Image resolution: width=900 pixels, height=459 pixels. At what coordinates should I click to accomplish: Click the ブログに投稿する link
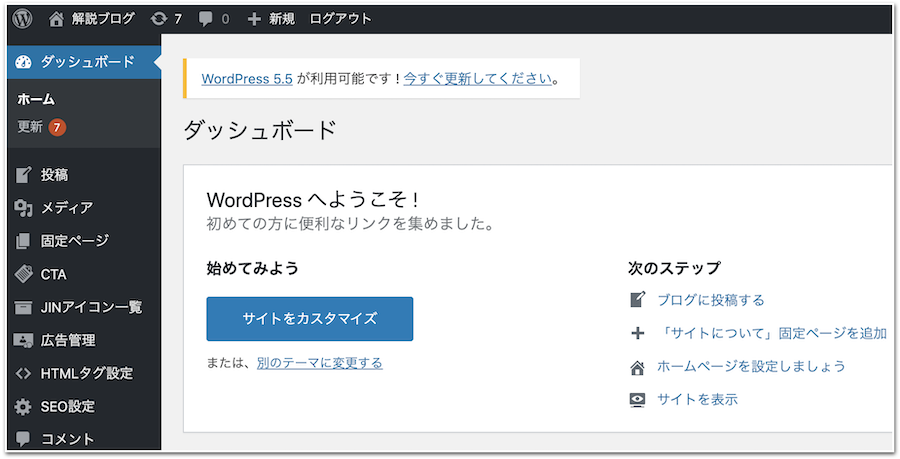[x=710, y=300]
